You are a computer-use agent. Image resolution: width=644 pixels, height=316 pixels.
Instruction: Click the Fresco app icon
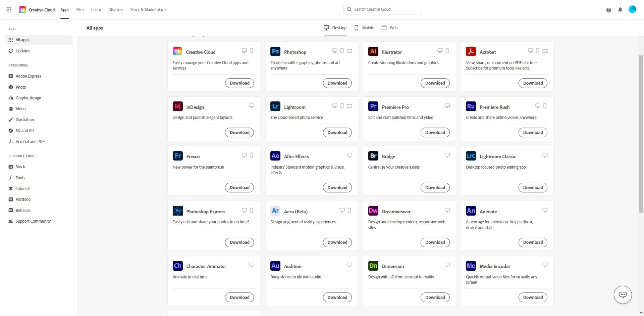pyautogui.click(x=178, y=156)
